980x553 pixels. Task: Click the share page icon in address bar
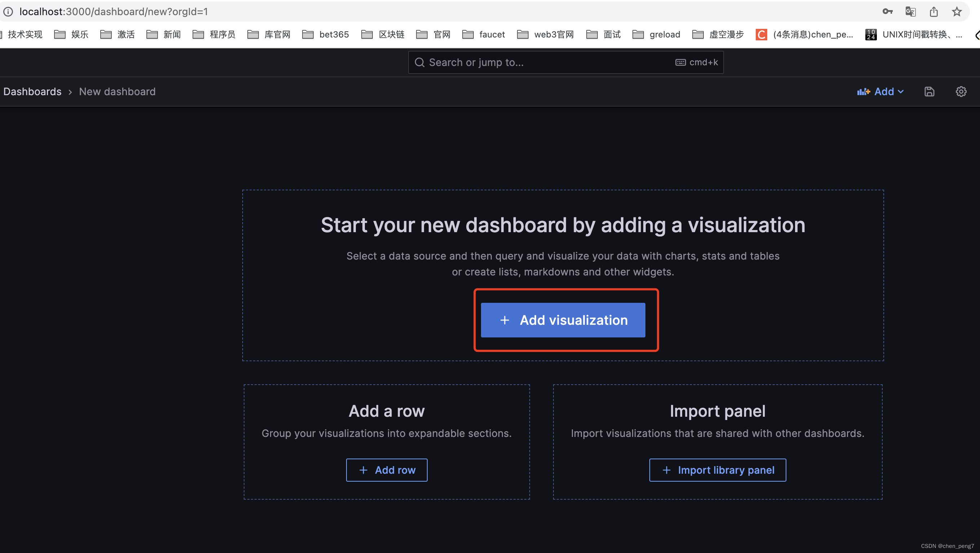pyautogui.click(x=933, y=12)
